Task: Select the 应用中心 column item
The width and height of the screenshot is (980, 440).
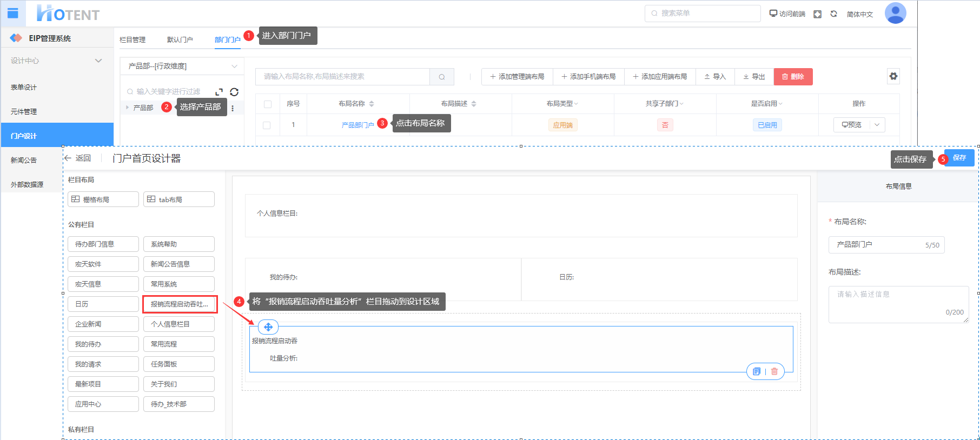Action: coord(103,404)
